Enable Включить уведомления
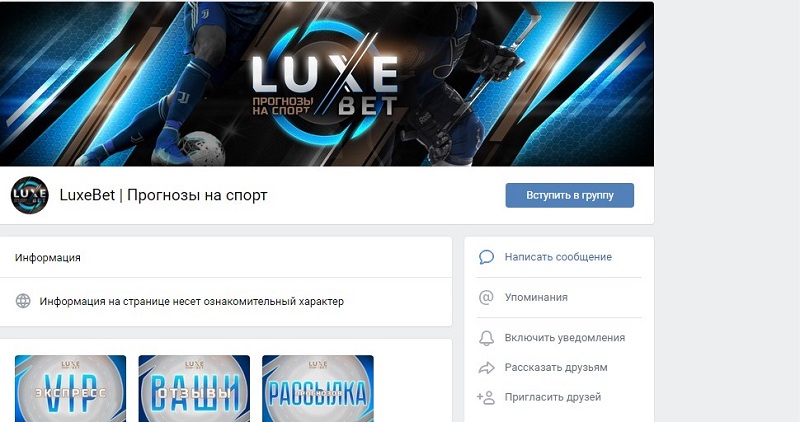800x422 pixels. 564,338
